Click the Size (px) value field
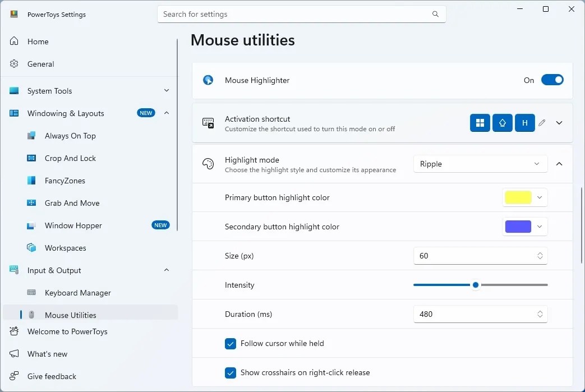This screenshot has width=585, height=392. 480,256
